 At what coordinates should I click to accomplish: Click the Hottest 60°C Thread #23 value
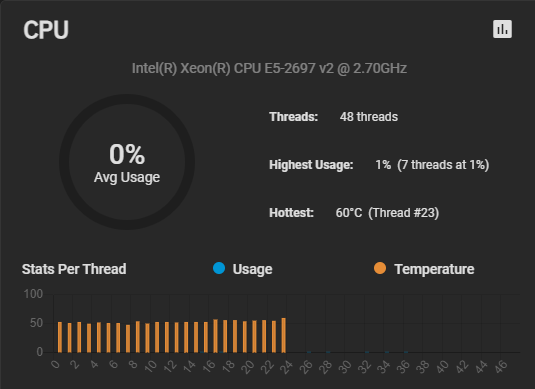(x=387, y=213)
